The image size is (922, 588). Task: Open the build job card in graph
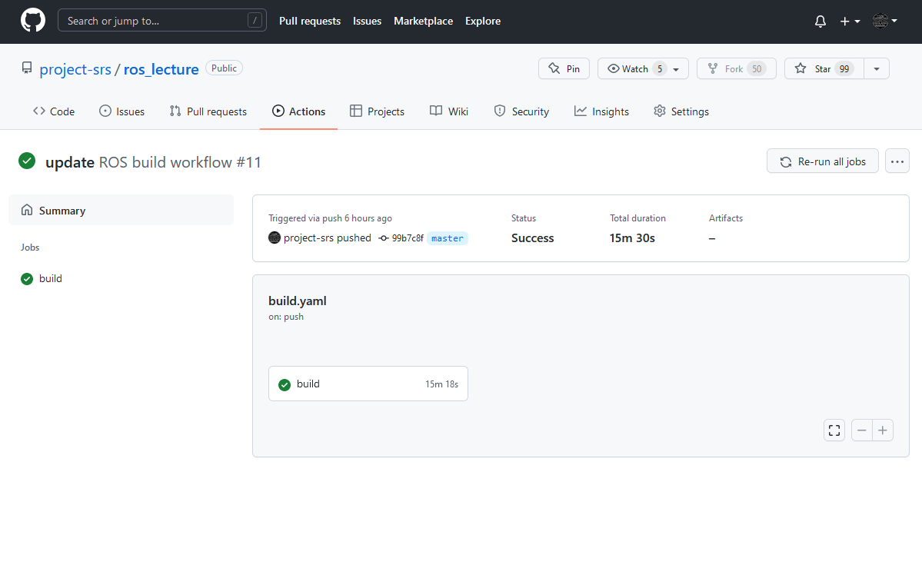click(368, 384)
